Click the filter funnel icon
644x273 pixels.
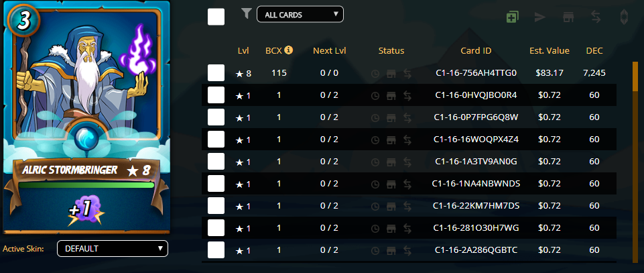point(246,13)
